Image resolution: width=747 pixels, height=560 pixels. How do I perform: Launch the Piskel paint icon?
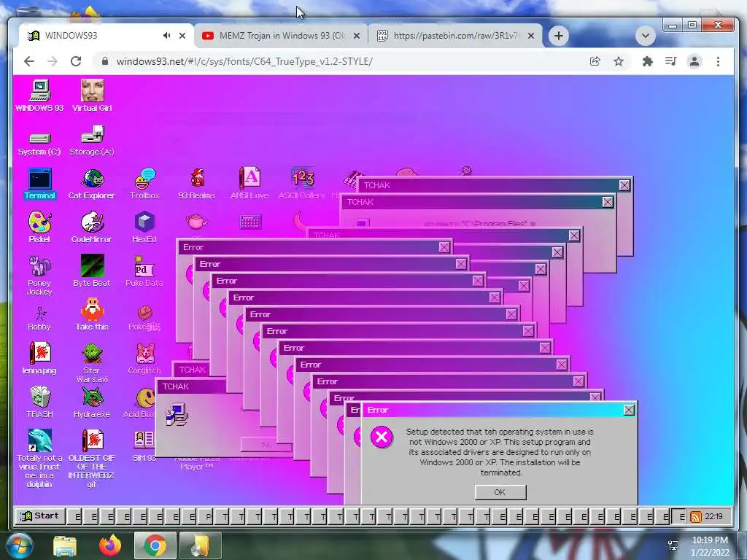(40, 227)
